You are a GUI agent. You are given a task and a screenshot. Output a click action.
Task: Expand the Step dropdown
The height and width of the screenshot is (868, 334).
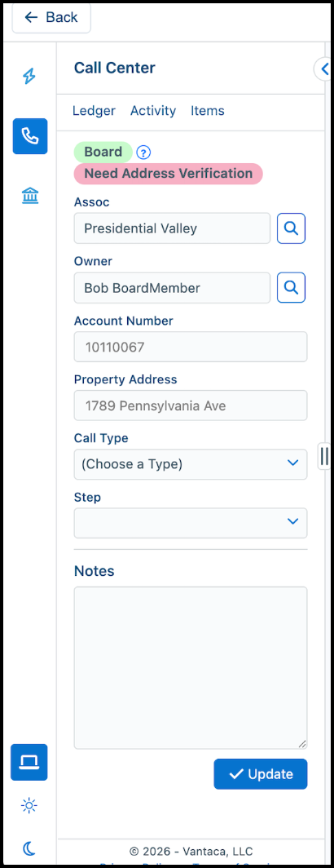(191, 523)
